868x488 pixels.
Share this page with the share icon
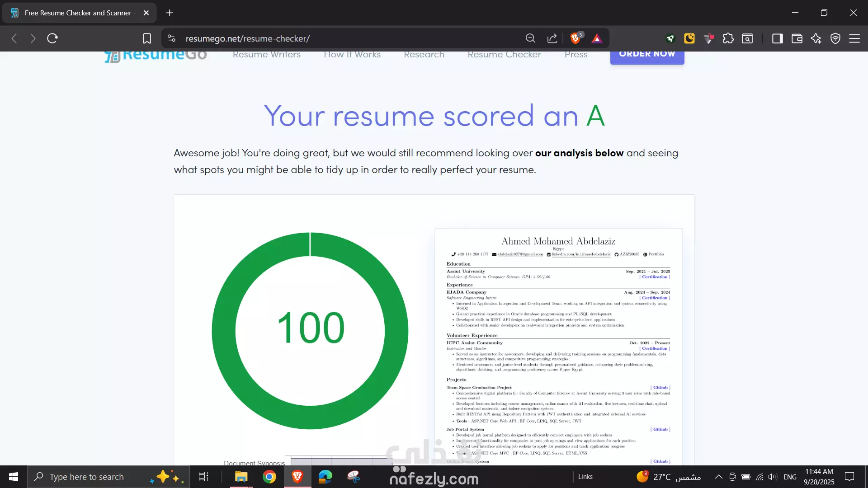tap(552, 38)
